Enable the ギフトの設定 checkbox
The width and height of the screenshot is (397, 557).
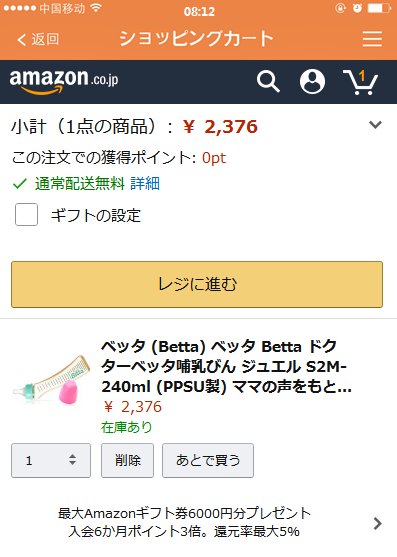click(x=27, y=215)
